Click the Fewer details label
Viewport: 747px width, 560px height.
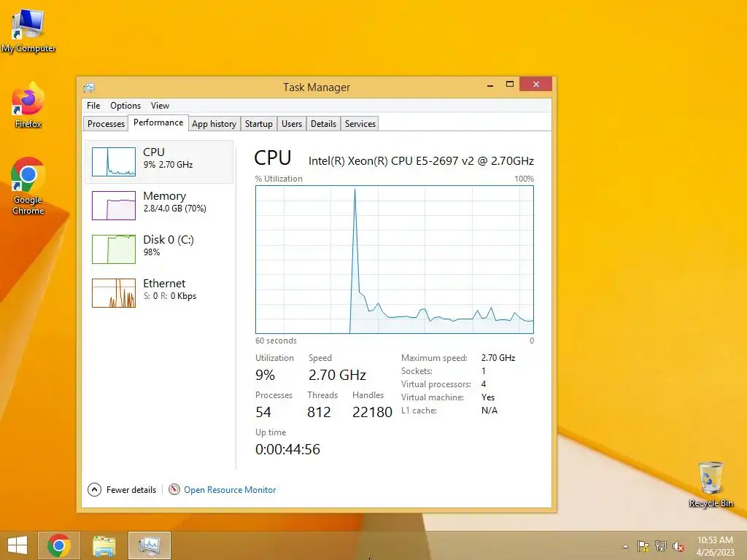pos(131,490)
